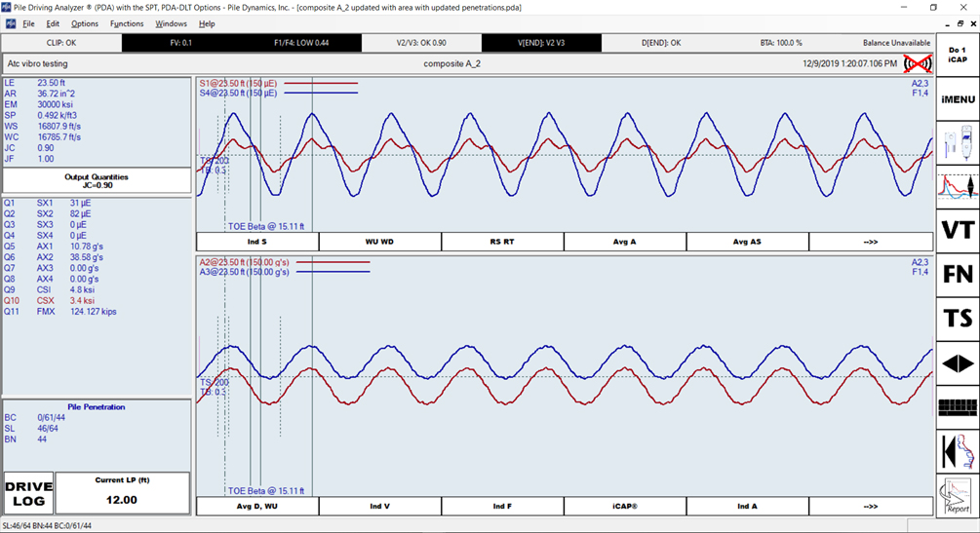
Task: Click the black grid keyboard icon
Action: pos(958,407)
